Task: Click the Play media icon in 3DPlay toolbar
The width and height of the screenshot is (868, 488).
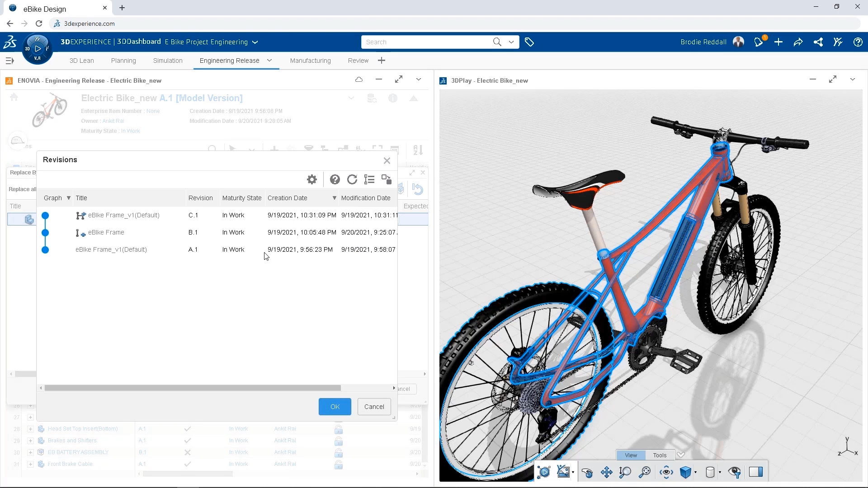Action: (x=544, y=472)
